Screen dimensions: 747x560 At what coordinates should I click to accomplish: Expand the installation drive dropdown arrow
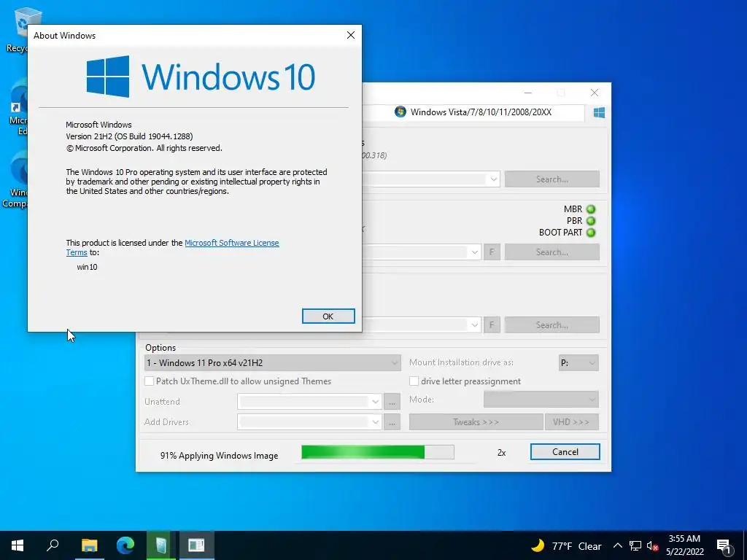click(474, 324)
